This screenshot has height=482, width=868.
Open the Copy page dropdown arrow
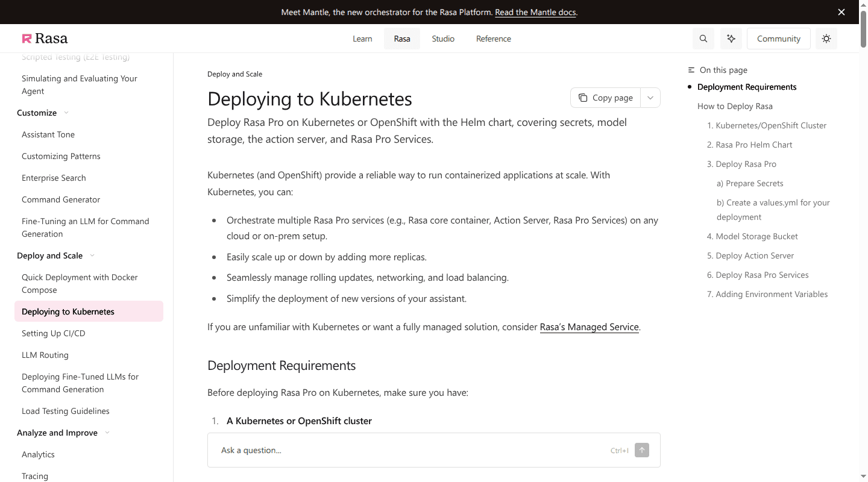pos(650,98)
